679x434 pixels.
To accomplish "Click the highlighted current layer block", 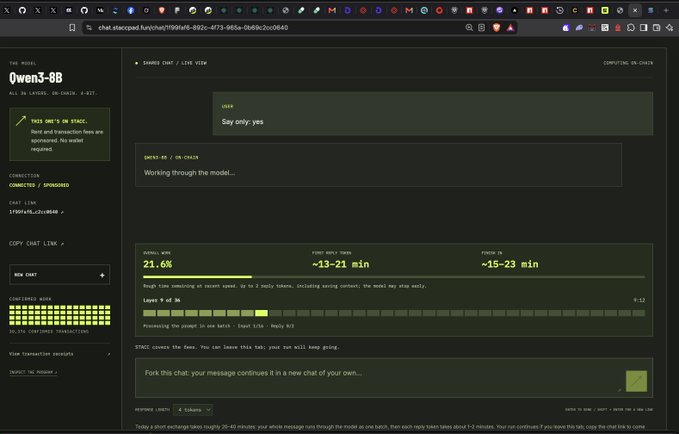I will pos(261,313).
